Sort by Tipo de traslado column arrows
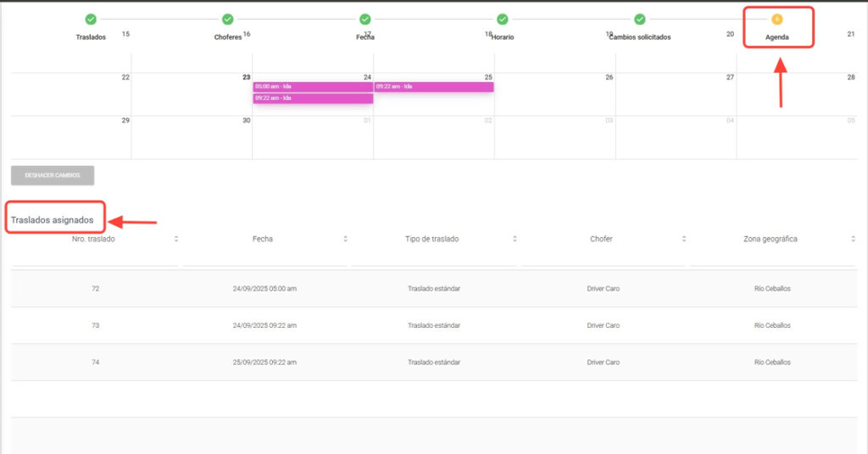868x454 pixels. tap(515, 239)
